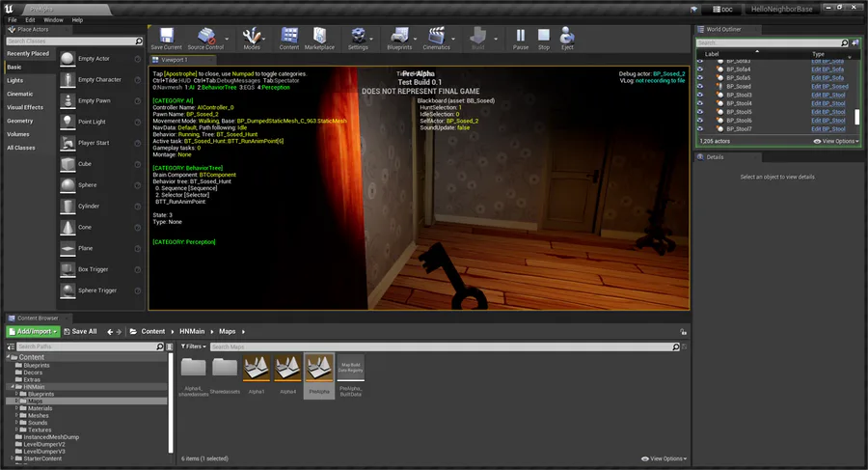Viewport: 868px width, 470px height.
Task: Select the Empty Character actor
Action: [x=99, y=80]
